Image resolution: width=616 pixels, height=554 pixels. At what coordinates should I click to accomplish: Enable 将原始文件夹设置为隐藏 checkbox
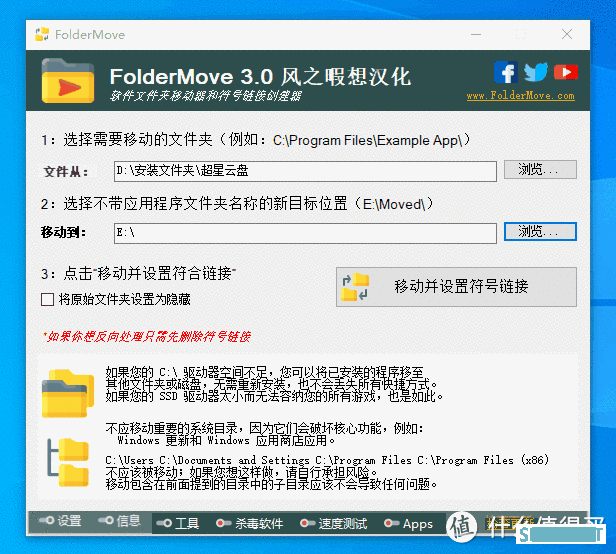point(48,299)
